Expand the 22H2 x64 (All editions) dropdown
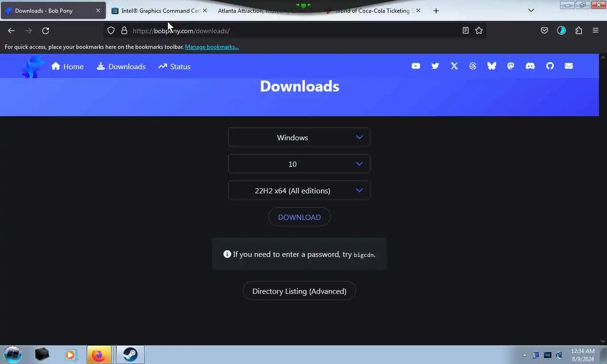The width and height of the screenshot is (607, 364). click(x=299, y=191)
